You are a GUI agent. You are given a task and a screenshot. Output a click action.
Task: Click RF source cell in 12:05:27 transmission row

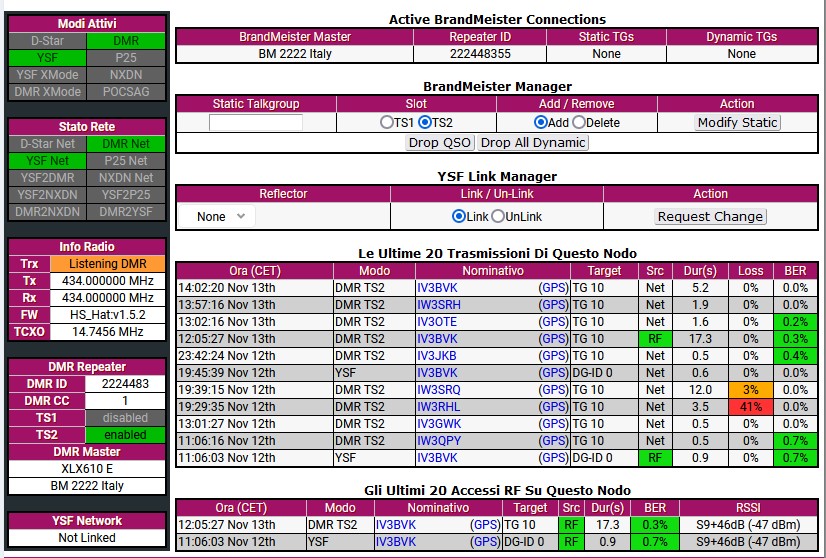[x=655, y=339]
